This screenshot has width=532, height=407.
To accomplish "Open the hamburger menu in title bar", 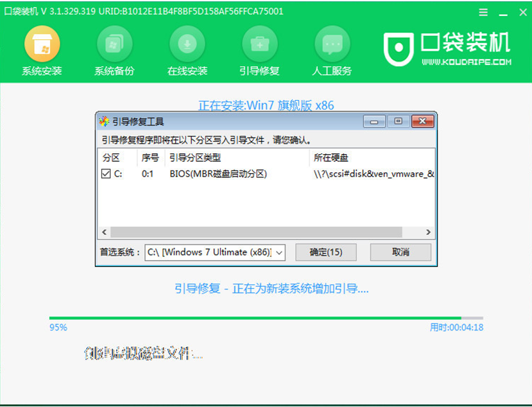I will click(x=483, y=12).
